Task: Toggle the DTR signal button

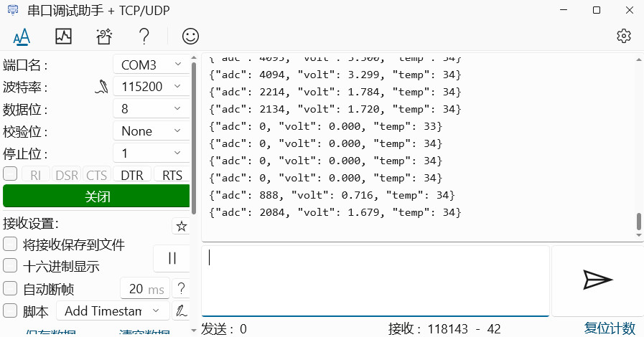Action: (132, 175)
